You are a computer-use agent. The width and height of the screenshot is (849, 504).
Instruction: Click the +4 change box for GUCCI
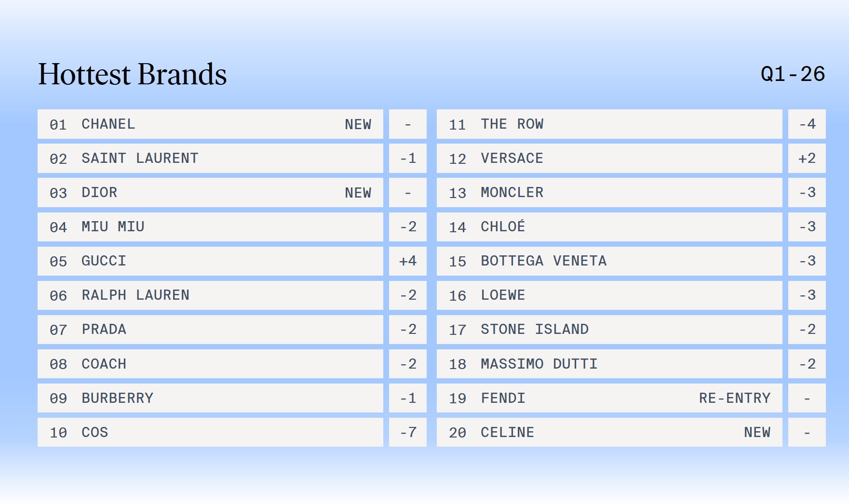(x=408, y=261)
